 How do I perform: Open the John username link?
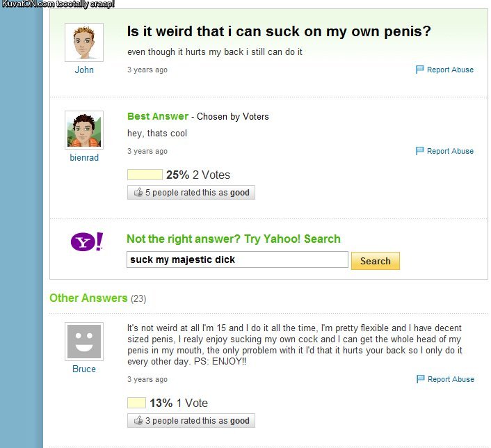point(84,70)
